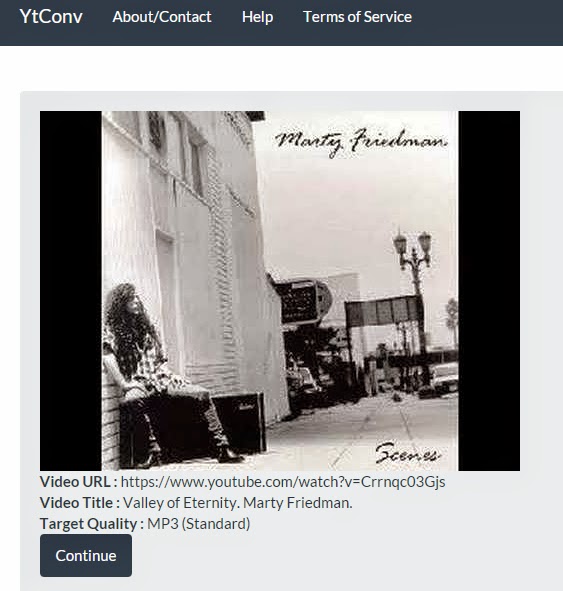This screenshot has width=563, height=591.
Task: Open Terms of Service page
Action: point(357,17)
